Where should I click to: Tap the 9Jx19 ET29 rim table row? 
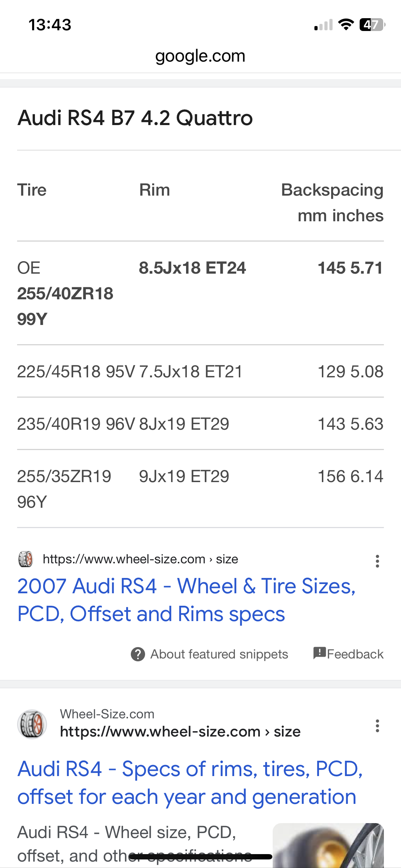click(184, 476)
